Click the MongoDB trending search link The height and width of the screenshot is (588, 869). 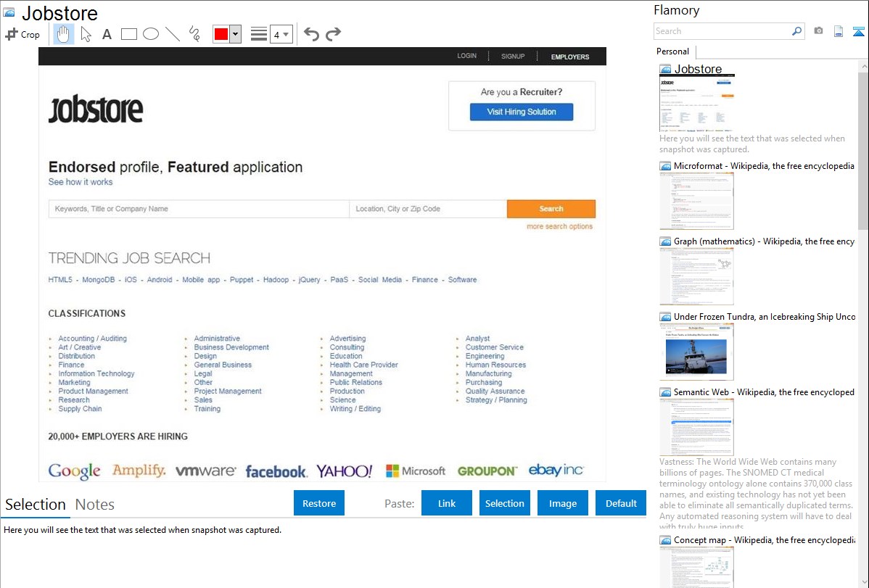[98, 280]
